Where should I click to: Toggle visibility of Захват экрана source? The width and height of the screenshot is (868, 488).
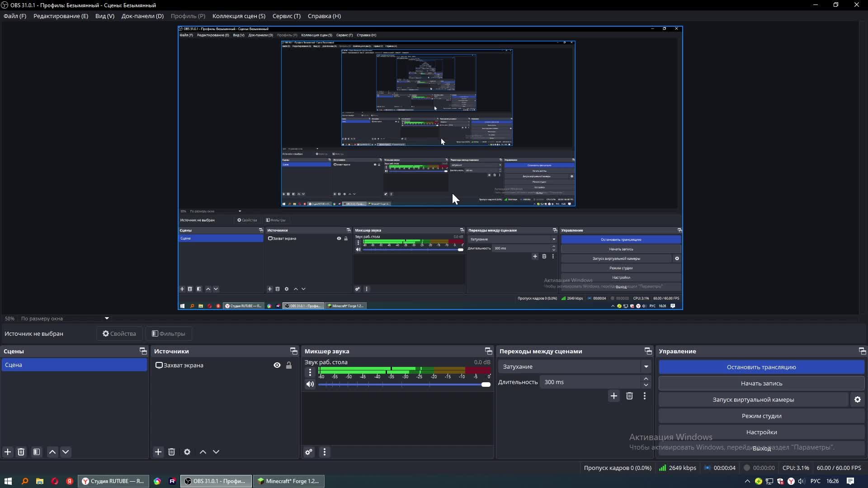(x=277, y=365)
